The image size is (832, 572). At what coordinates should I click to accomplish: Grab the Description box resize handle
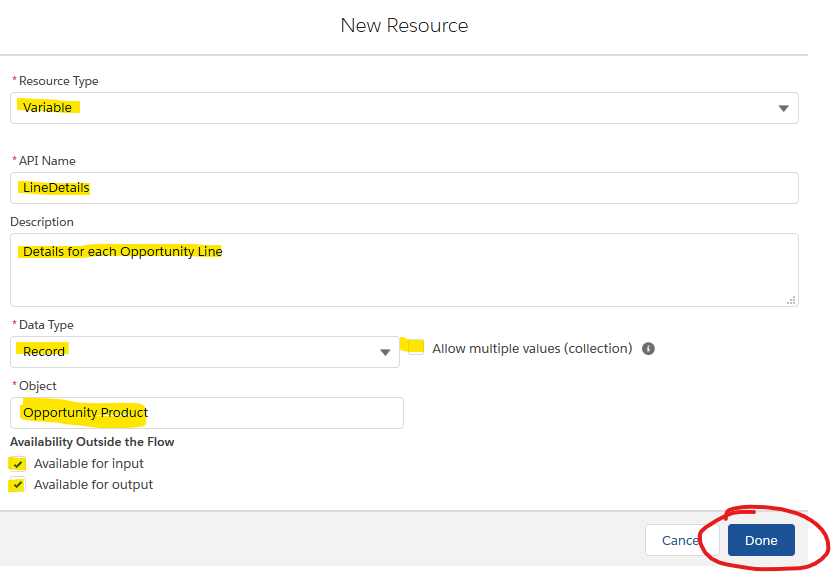tap(791, 300)
